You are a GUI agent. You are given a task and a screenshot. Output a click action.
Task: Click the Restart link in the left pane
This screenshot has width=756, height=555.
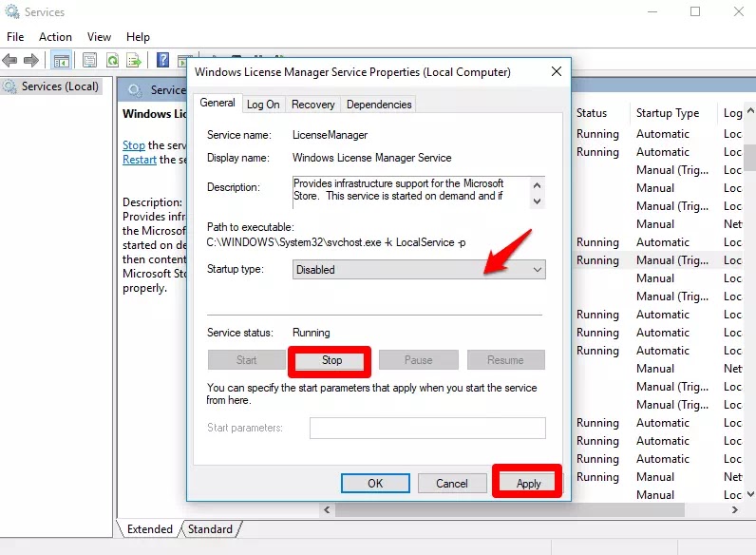[140, 160]
